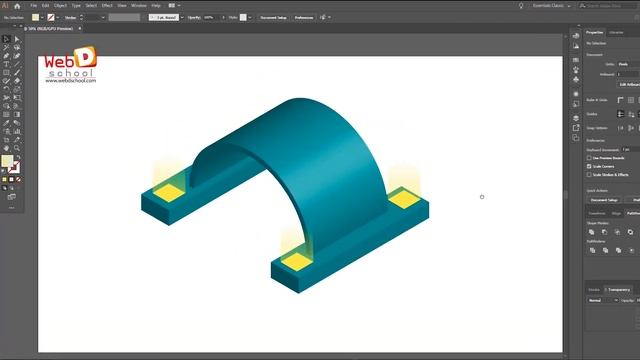Open the Symbols panel icon in dock
640x360 pixels.
(576, 79)
